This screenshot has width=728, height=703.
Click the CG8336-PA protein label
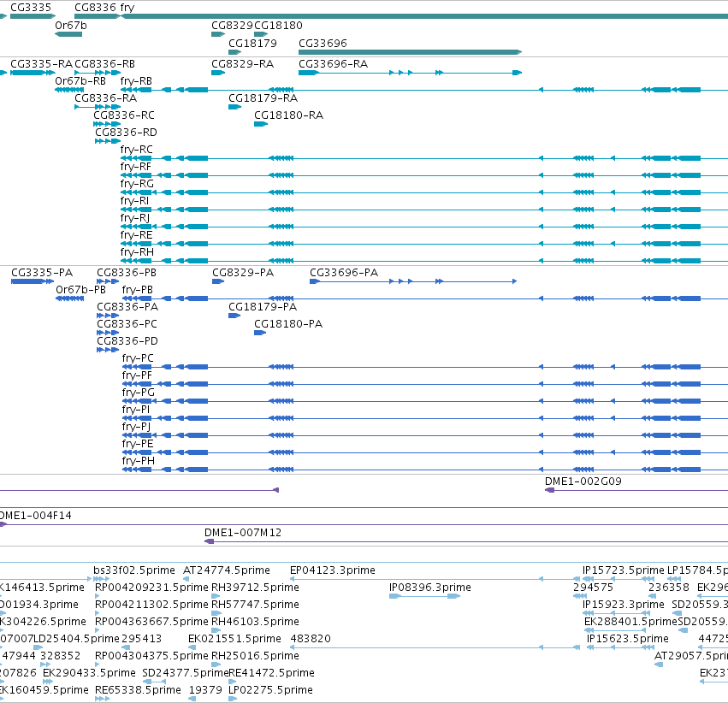(x=127, y=307)
